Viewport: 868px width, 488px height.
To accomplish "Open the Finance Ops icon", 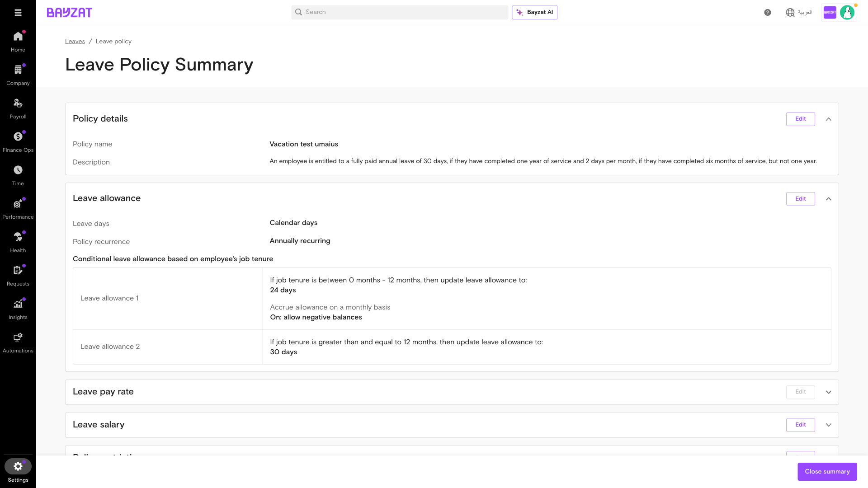I will pyautogui.click(x=18, y=136).
